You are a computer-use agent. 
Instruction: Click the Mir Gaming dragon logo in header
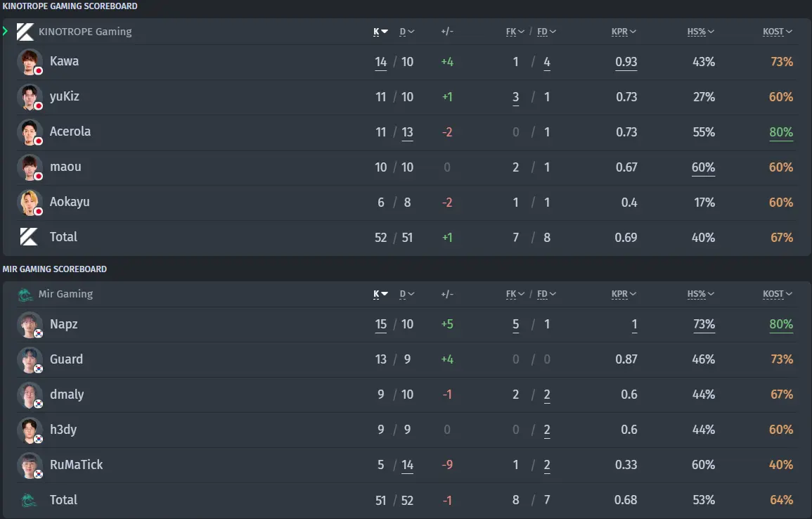coord(25,294)
